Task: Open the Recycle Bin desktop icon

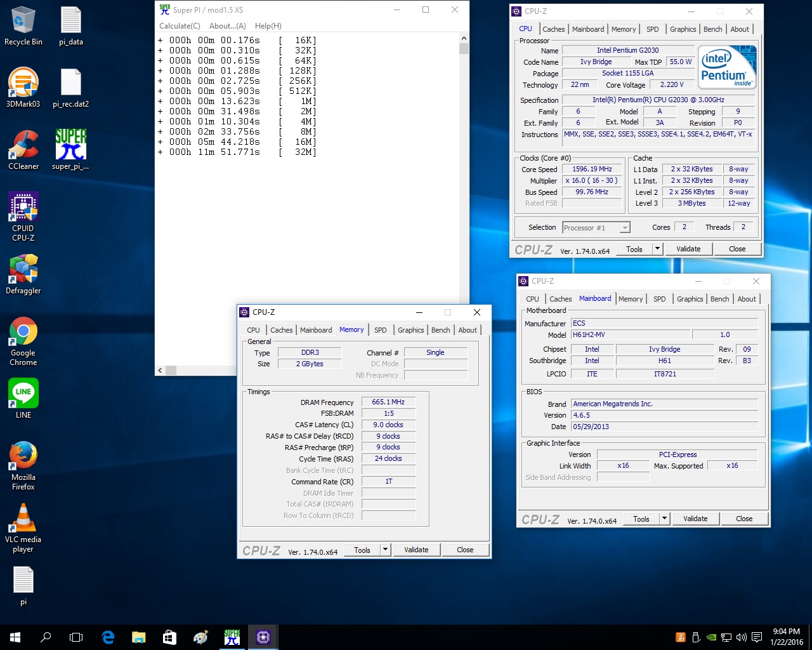Action: coord(23,25)
